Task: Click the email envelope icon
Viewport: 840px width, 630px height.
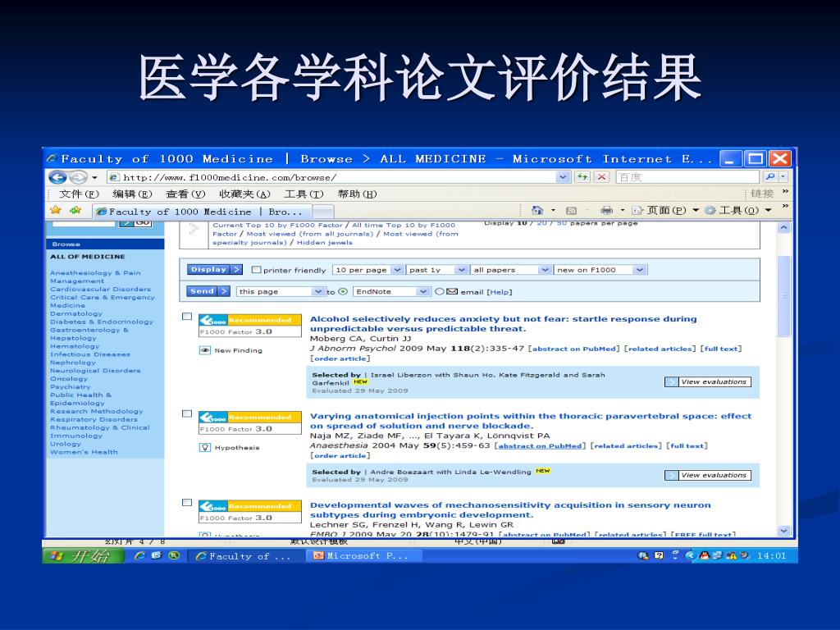Action: click(452, 291)
